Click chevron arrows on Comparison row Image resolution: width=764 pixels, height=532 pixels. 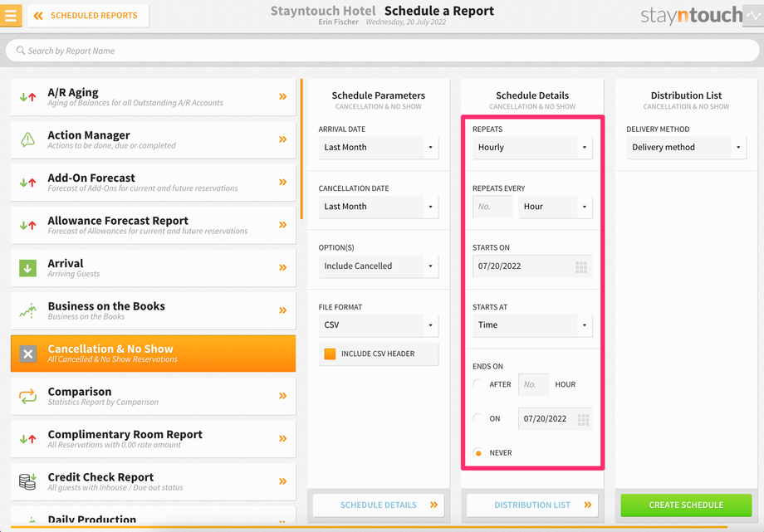click(282, 396)
